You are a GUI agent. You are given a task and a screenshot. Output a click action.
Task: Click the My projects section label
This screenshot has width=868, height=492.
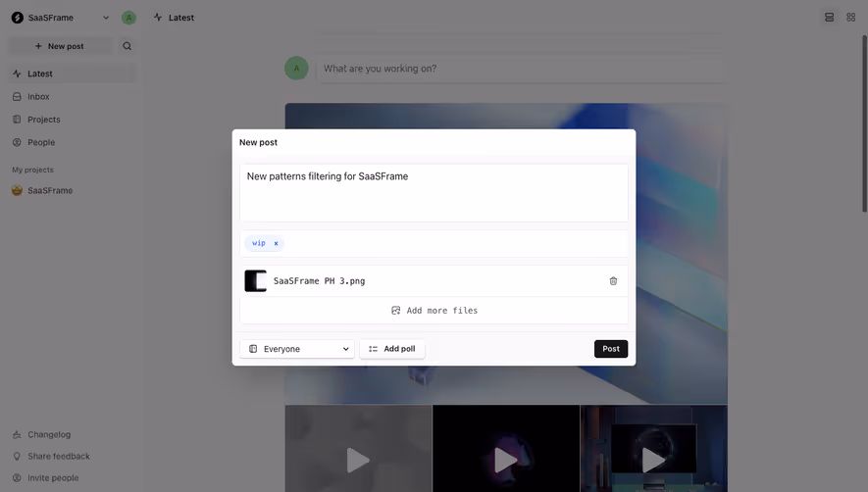32,170
